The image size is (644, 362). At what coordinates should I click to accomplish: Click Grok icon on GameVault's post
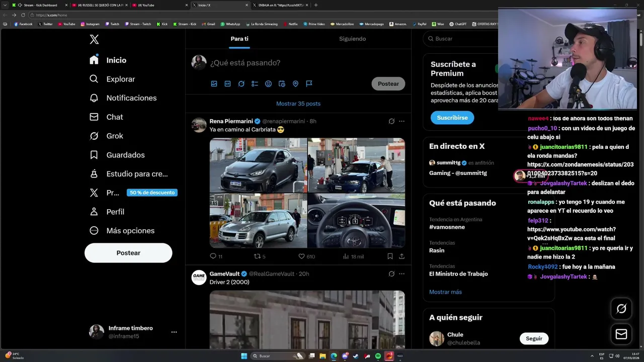(x=391, y=274)
